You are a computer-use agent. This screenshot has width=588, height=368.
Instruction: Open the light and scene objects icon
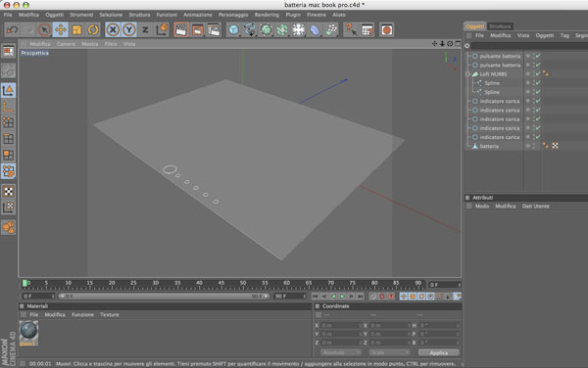299,29
